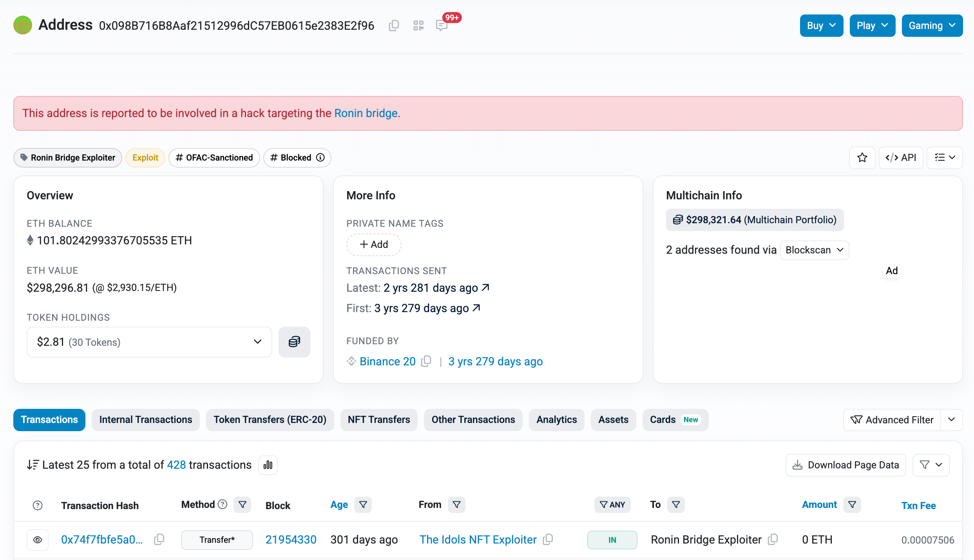Show the QR code for this address

[x=418, y=25]
